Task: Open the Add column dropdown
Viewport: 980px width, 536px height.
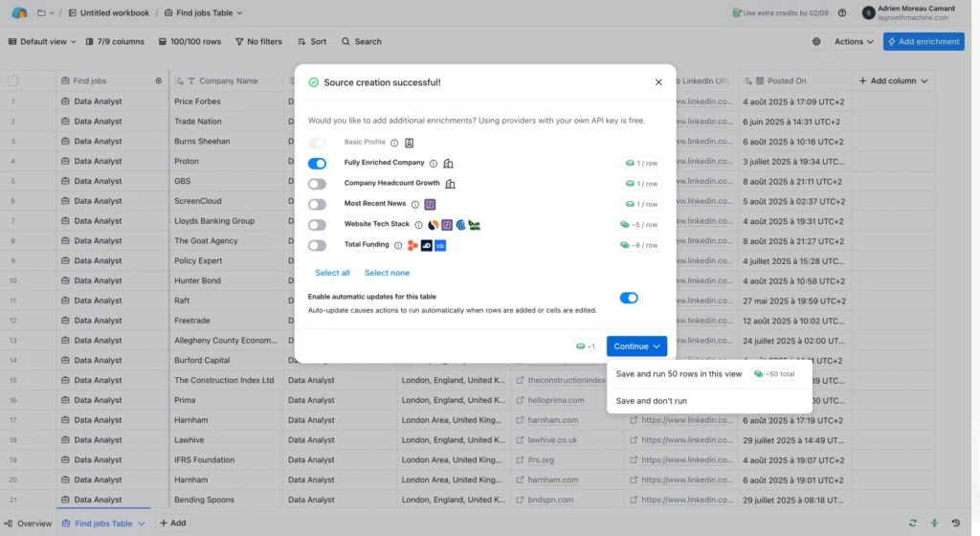Action: (x=893, y=81)
